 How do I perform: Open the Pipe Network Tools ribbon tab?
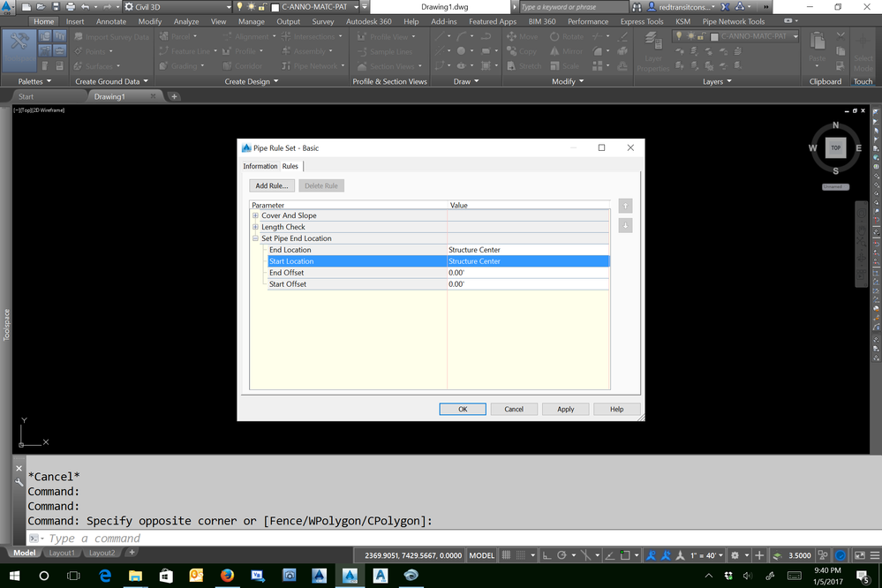click(733, 21)
